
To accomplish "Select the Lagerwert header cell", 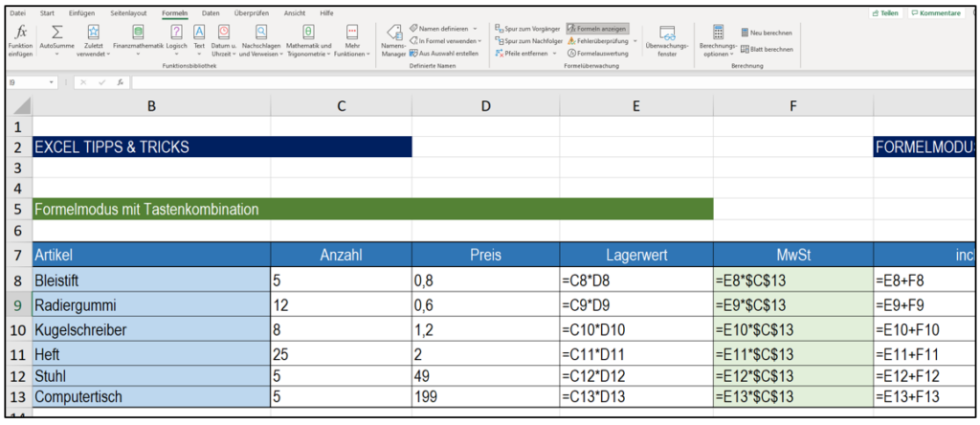I will click(636, 255).
